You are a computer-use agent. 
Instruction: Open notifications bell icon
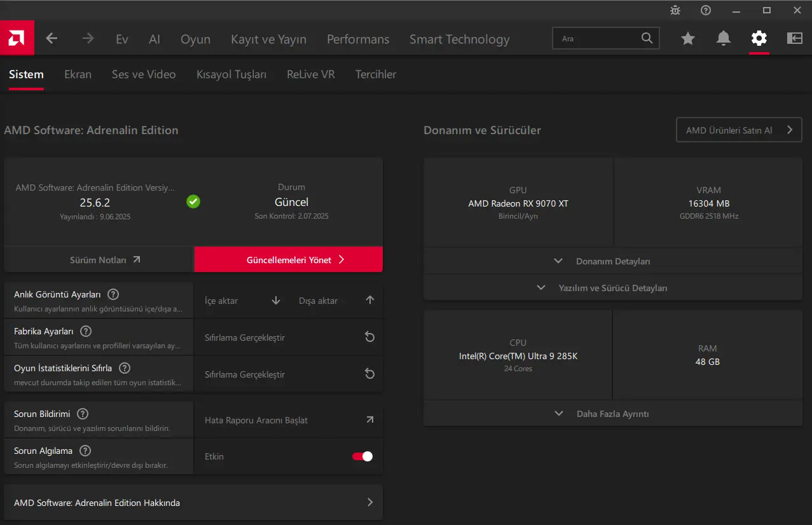coord(724,39)
